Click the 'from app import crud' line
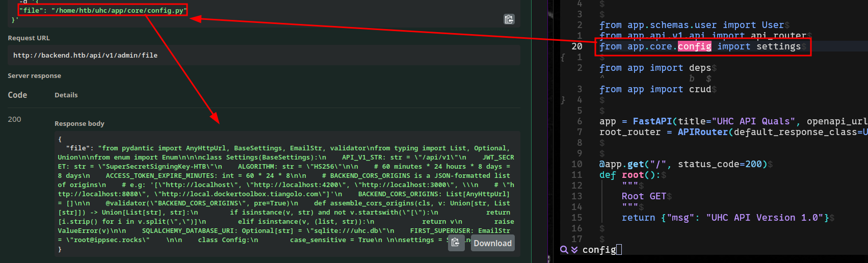This screenshot has width=868, height=263. 655,89
